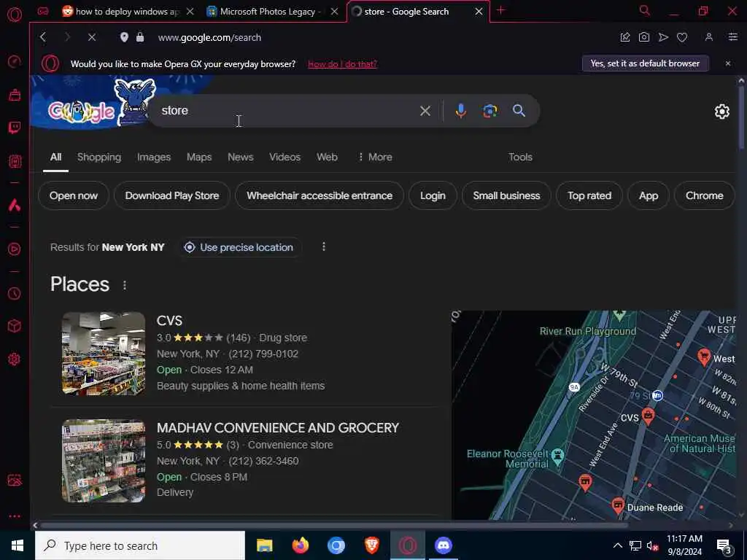This screenshot has width=747, height=560.
Task: Click Use precise location
Action: click(240, 248)
